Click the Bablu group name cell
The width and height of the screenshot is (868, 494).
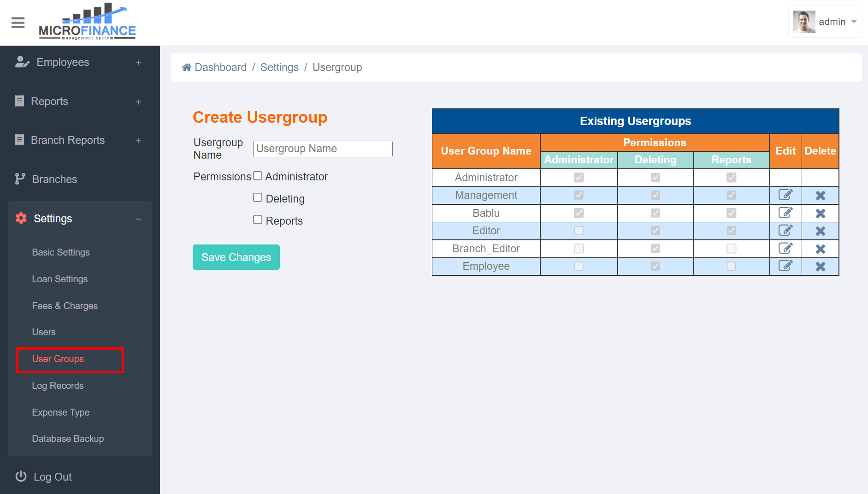pos(486,213)
